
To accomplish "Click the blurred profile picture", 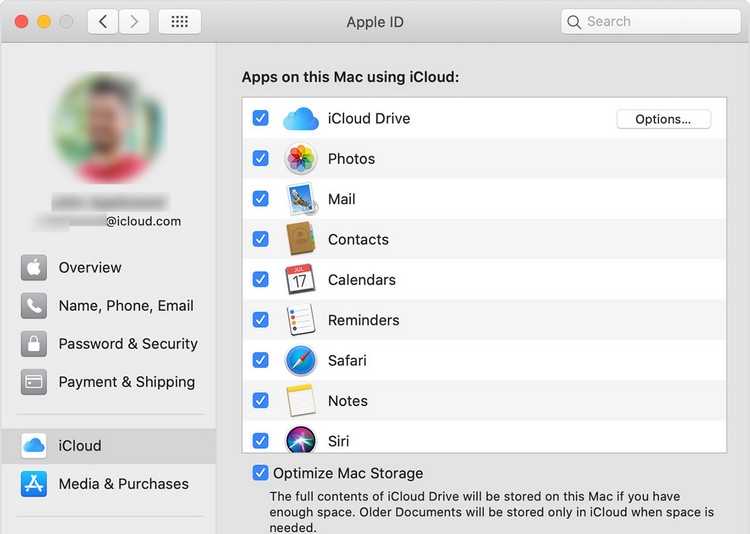I will click(x=108, y=128).
